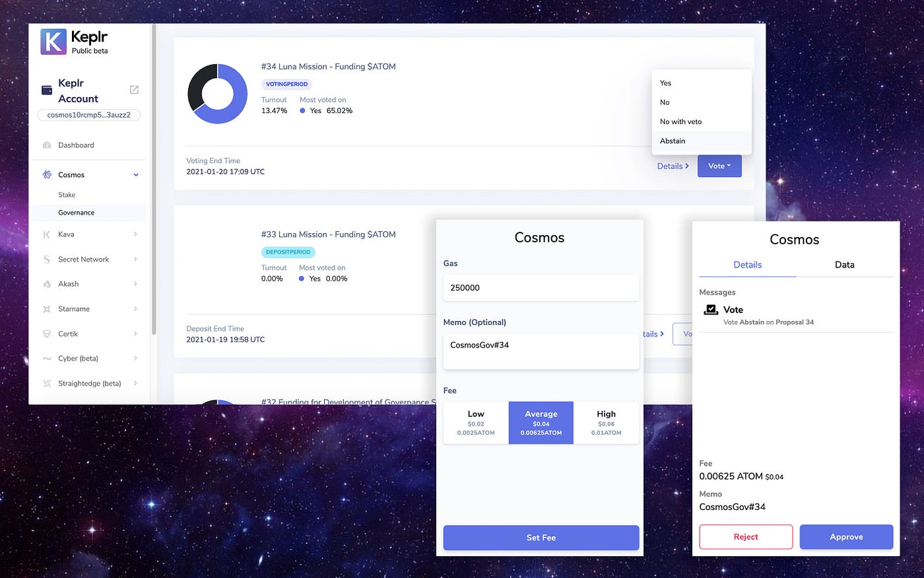Click the 2021-01-20 17:09 UTC end time
Screen dimensions: 924x578
pyautogui.click(x=226, y=172)
